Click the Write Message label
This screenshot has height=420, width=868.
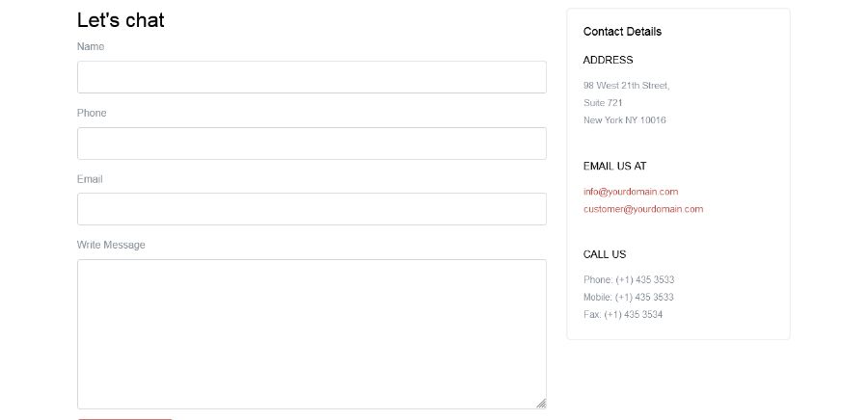(x=111, y=245)
